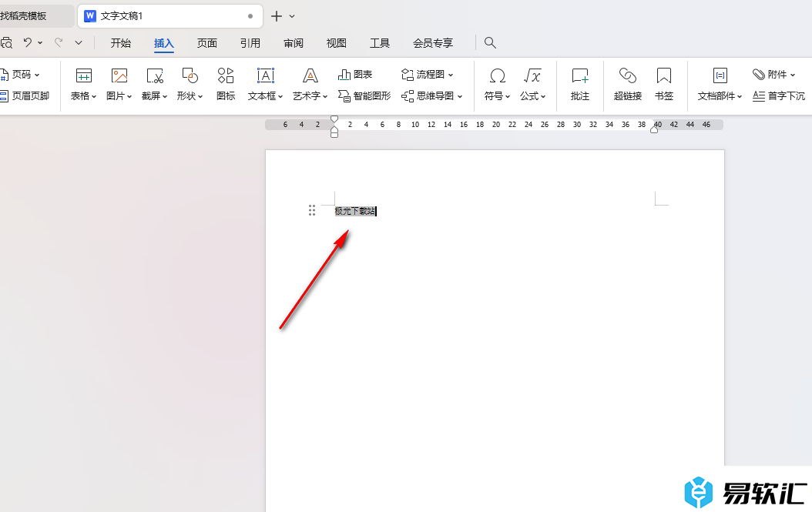Add a 批注 comment
Image resolution: width=812 pixels, height=512 pixels.
pos(580,85)
